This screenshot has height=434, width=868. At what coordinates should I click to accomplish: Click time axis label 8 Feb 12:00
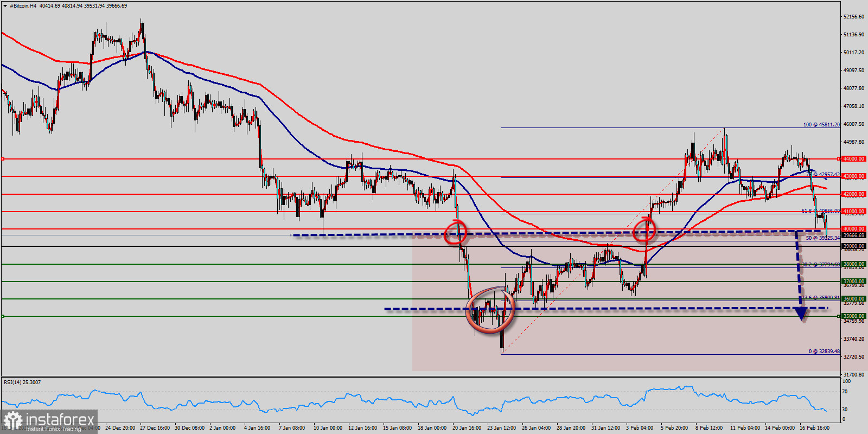pos(709,428)
